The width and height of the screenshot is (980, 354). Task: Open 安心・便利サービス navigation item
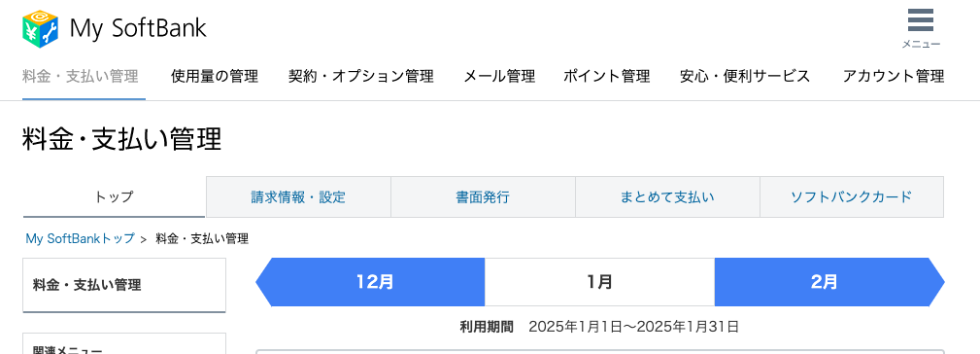pyautogui.click(x=745, y=77)
